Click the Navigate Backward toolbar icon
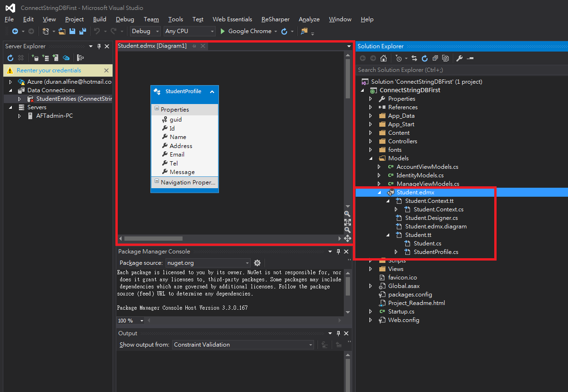 pos(15,31)
